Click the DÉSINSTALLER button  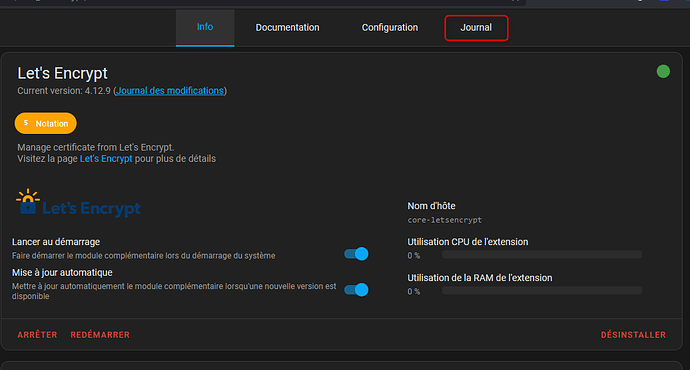pos(633,335)
